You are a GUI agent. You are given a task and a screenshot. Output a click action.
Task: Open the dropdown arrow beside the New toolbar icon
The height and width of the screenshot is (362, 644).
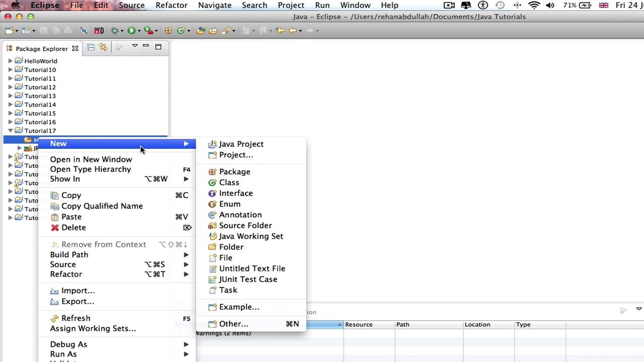(x=17, y=31)
